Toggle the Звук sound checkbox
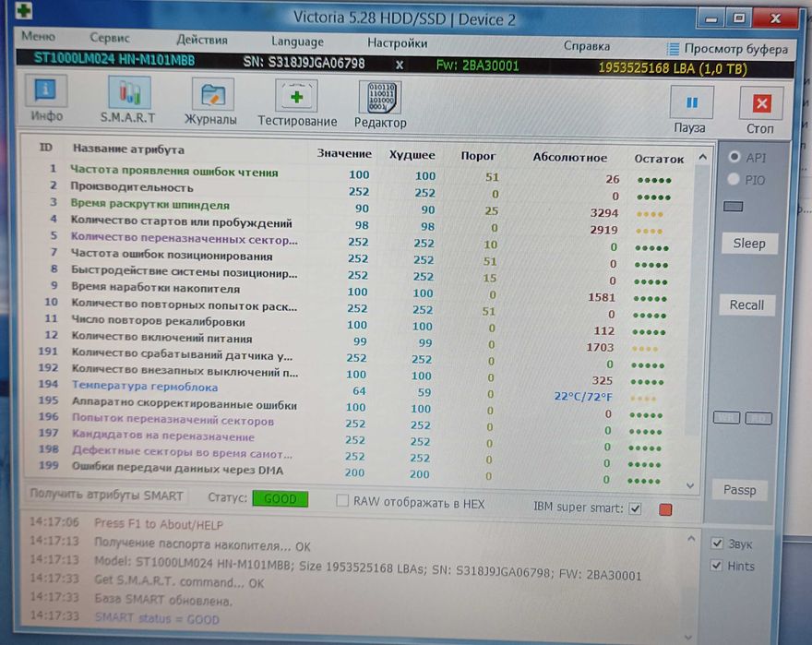The height and width of the screenshot is (645, 812). [717, 543]
